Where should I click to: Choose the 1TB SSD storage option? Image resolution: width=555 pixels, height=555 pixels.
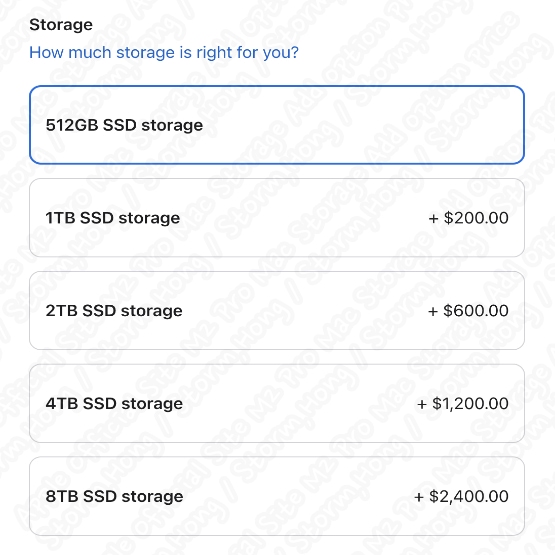pyautogui.click(x=277, y=218)
